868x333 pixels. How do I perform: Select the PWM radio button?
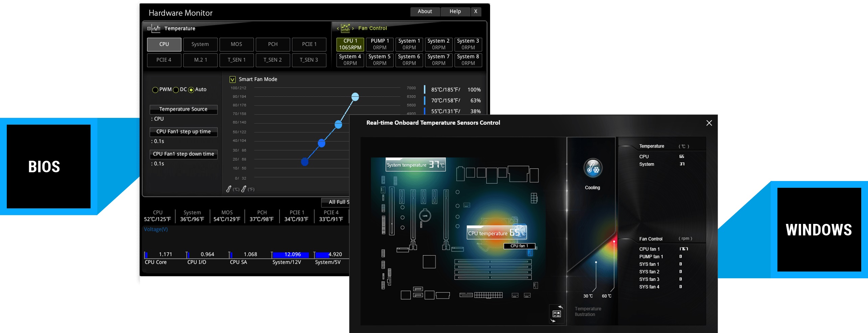[155, 90]
